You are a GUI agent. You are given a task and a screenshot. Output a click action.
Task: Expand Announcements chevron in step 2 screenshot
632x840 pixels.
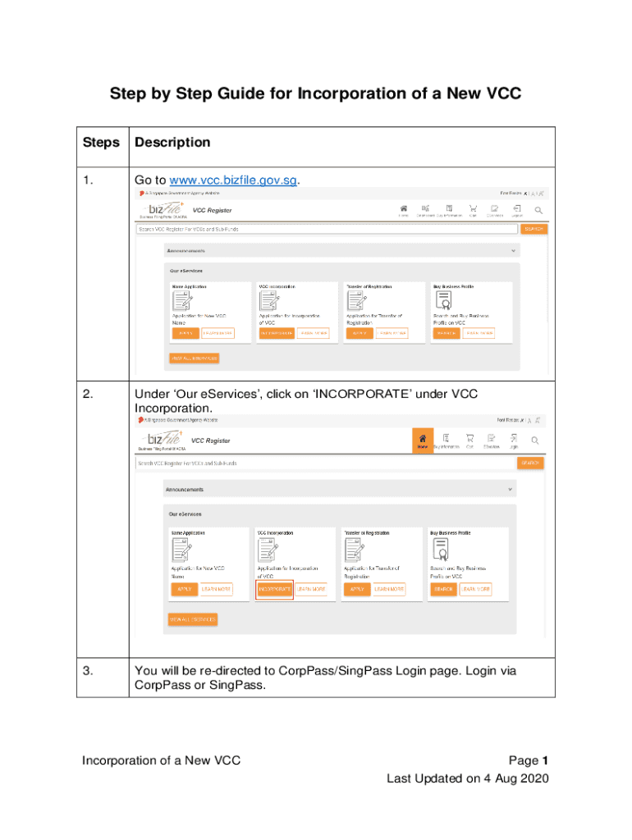point(510,489)
